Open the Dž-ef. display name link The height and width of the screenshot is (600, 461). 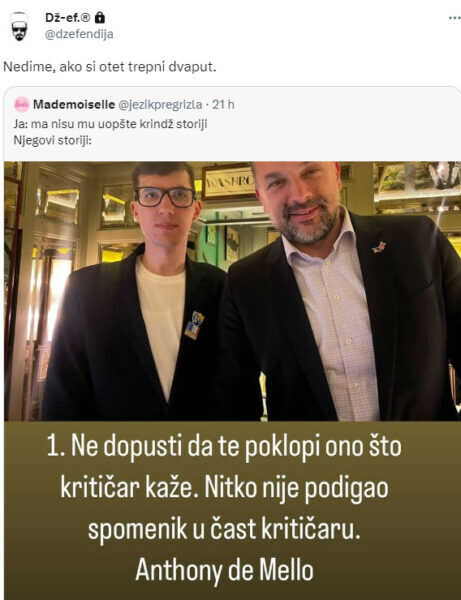coord(62,18)
